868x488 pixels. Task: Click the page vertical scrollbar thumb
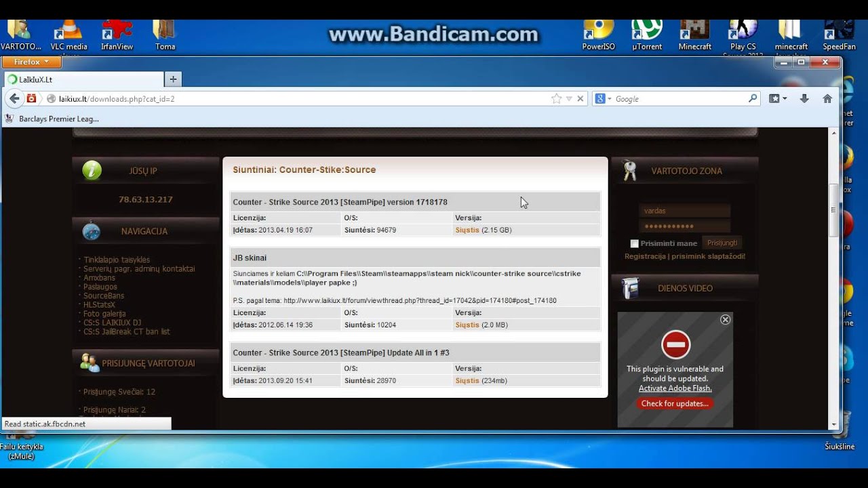click(834, 209)
